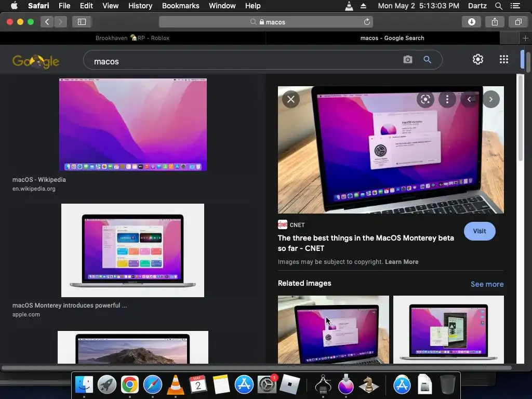
Task: Click the Google search input field
Action: [244, 60]
